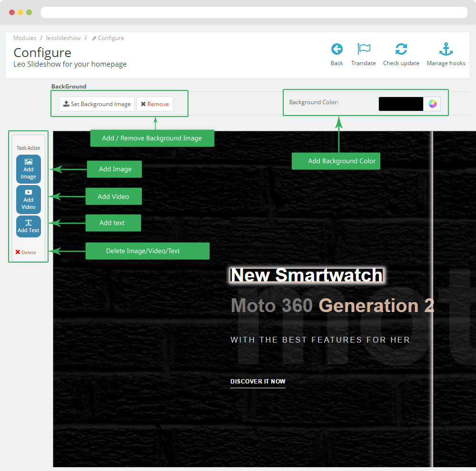
Task: Click the Check update refresh icon
Action: point(401,49)
